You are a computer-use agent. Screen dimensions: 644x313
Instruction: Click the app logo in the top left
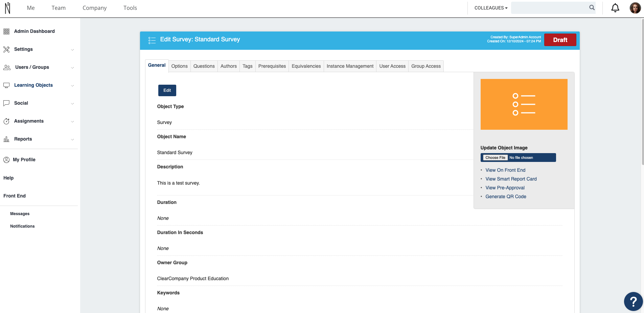7,8
